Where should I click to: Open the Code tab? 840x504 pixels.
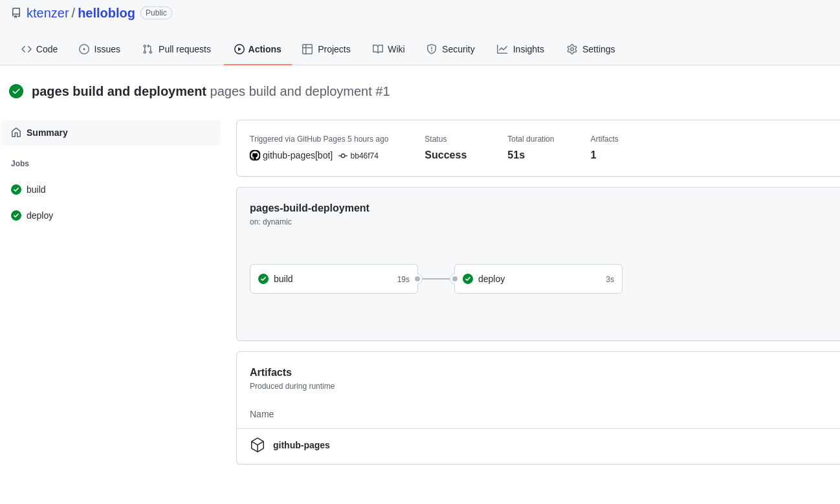tap(39, 49)
